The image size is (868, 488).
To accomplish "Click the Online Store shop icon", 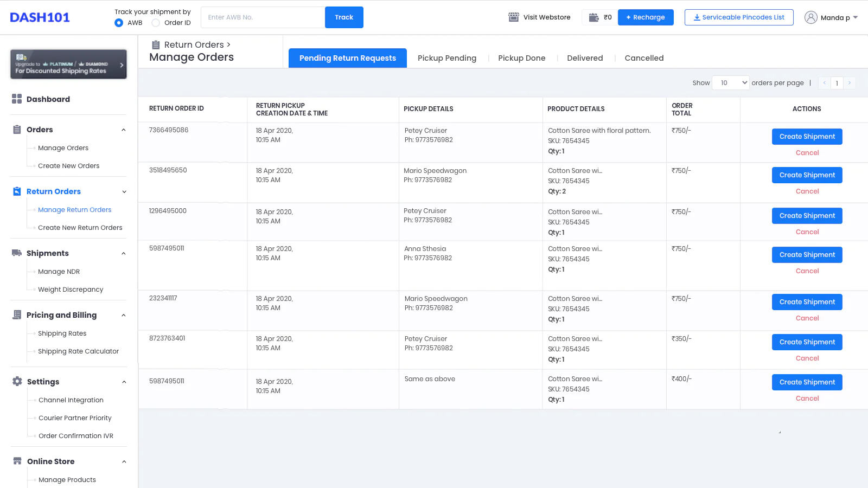I will coord(17,461).
